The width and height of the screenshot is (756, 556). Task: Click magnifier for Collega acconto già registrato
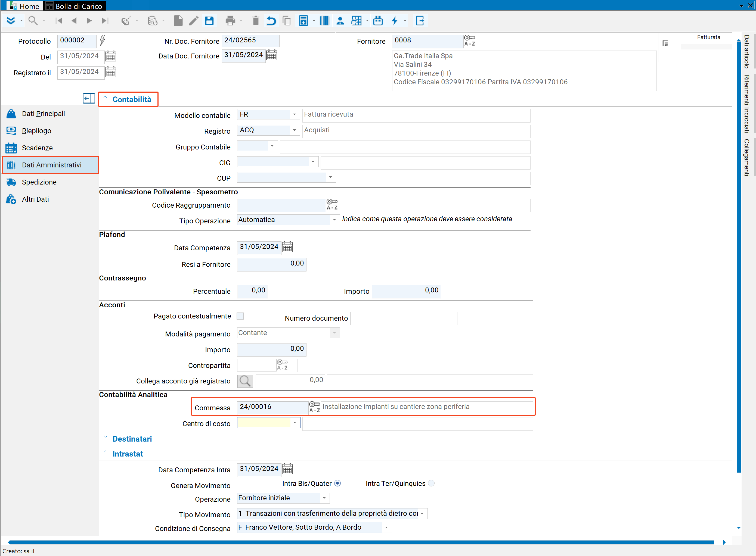pyautogui.click(x=245, y=381)
